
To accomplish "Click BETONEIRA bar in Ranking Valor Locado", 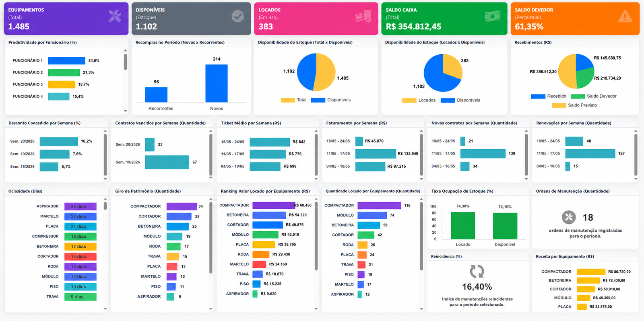I will pos(269,215).
